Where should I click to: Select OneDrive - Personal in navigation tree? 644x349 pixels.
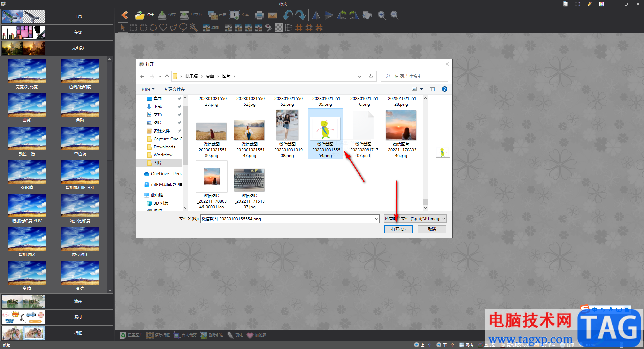pyautogui.click(x=163, y=174)
